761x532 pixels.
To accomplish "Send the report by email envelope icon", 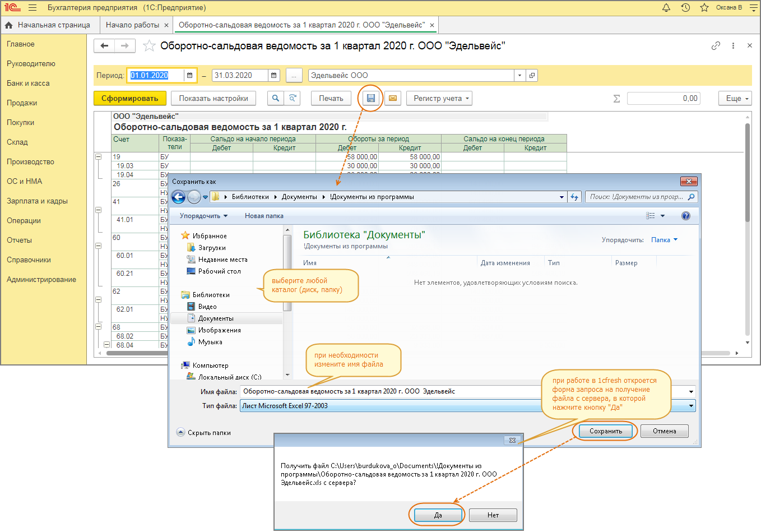I will pos(393,99).
